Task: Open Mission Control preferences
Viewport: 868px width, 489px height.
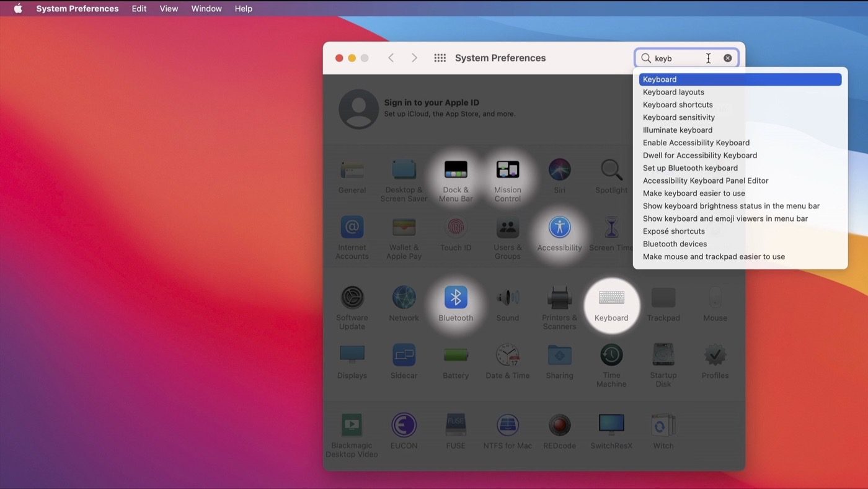Action: (507, 169)
